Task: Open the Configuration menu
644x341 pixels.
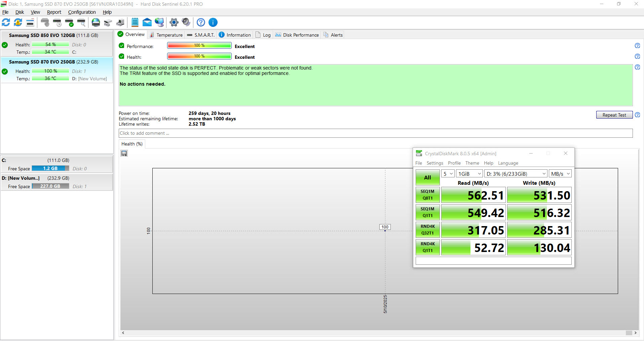Action: [82, 12]
